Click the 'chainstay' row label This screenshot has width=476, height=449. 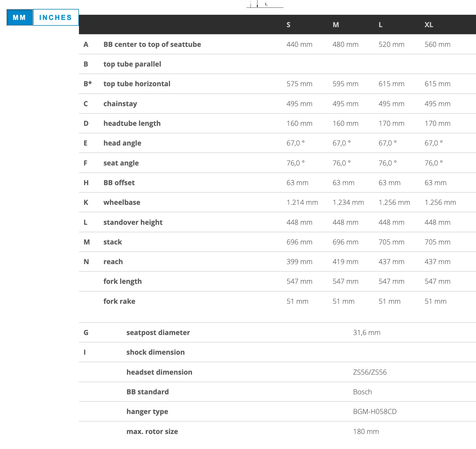tap(120, 104)
